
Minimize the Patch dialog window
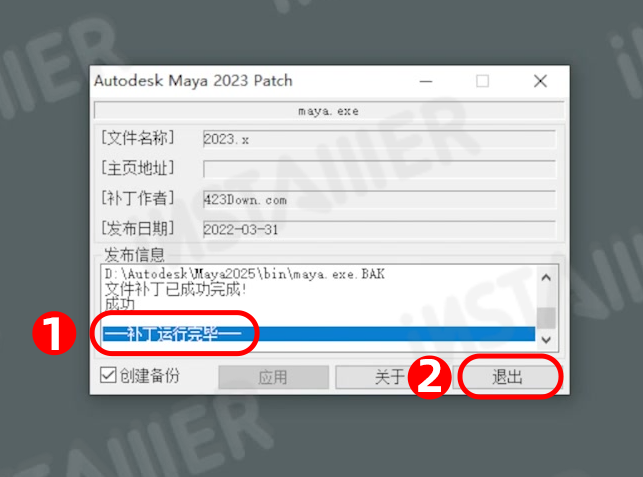426,81
